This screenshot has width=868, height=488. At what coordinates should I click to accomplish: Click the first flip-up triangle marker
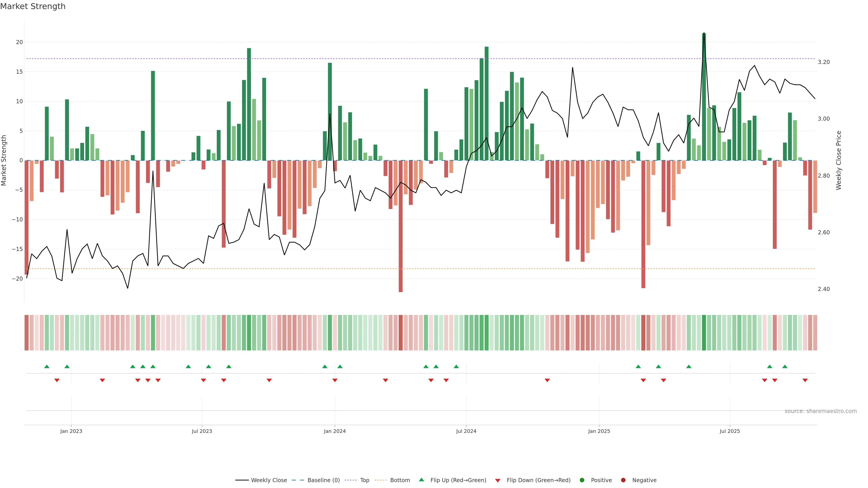click(47, 366)
